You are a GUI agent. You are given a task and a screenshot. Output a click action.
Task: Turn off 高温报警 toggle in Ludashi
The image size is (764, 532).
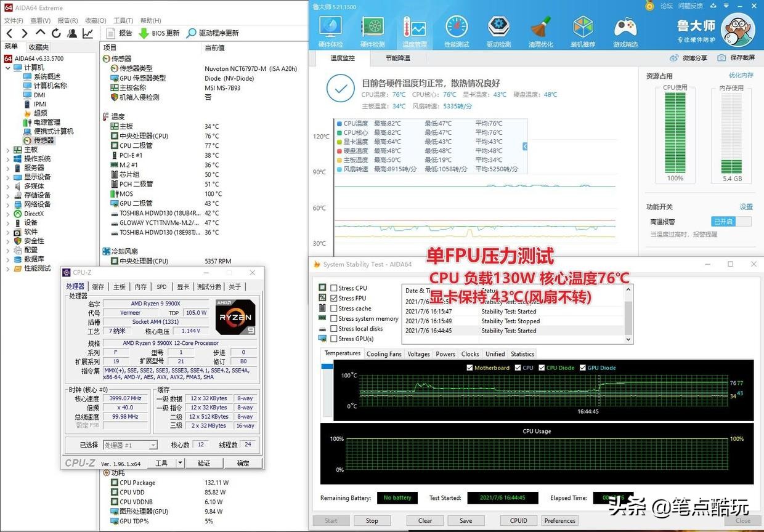point(731,221)
